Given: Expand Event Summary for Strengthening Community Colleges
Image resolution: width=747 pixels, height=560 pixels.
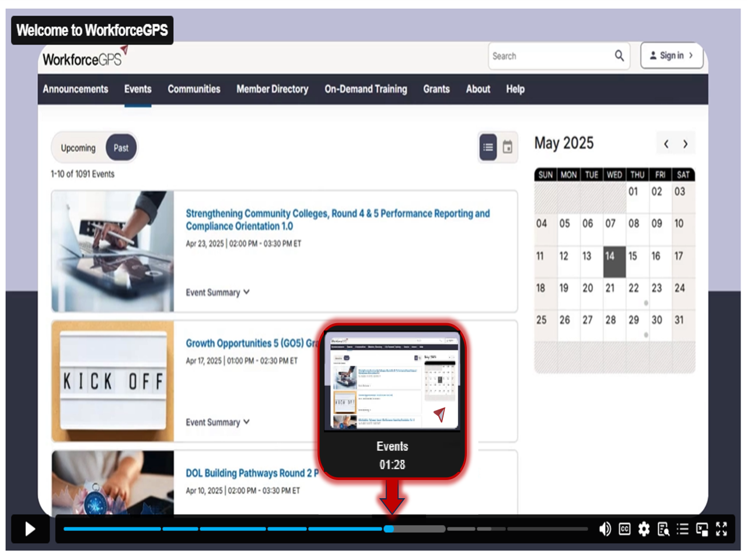Looking at the screenshot, I should (217, 292).
